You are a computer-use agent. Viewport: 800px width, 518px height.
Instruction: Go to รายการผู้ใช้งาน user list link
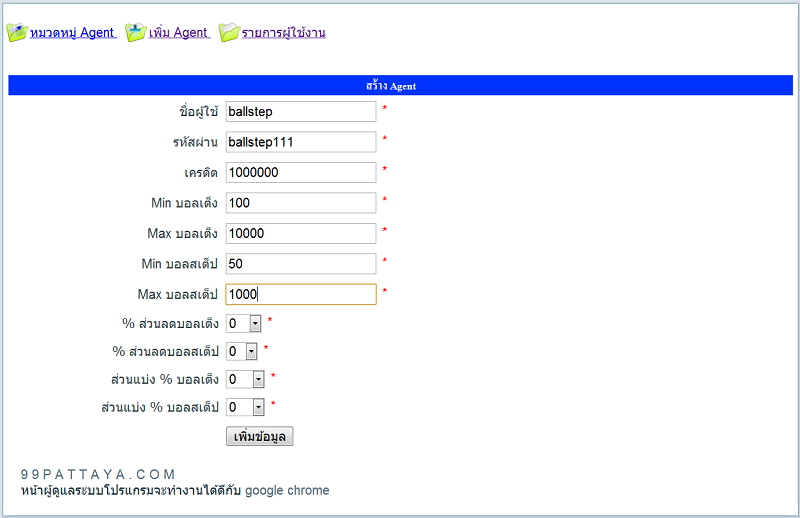(x=283, y=33)
